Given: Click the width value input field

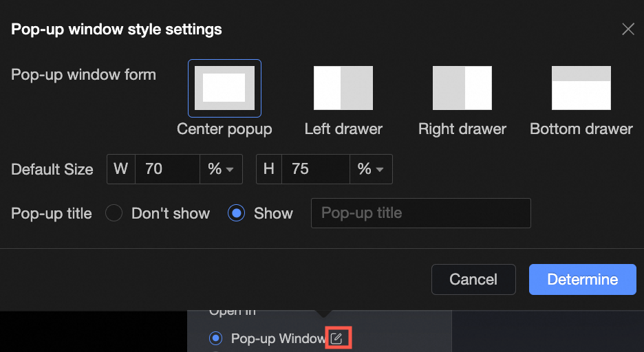Looking at the screenshot, I should coord(167,169).
